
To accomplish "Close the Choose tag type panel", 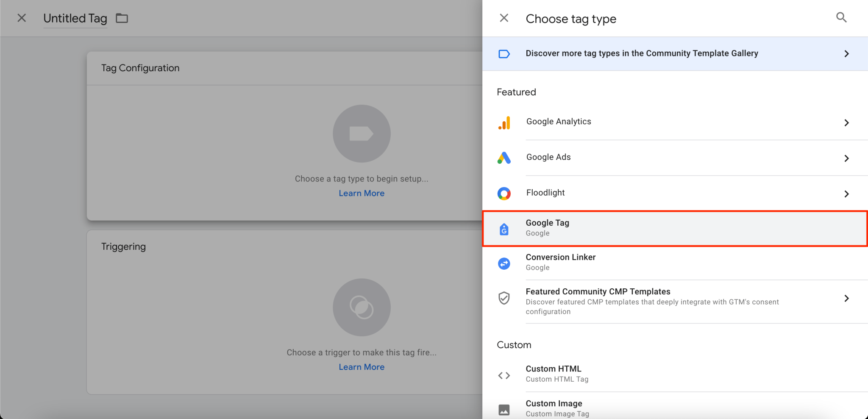I will pos(504,18).
